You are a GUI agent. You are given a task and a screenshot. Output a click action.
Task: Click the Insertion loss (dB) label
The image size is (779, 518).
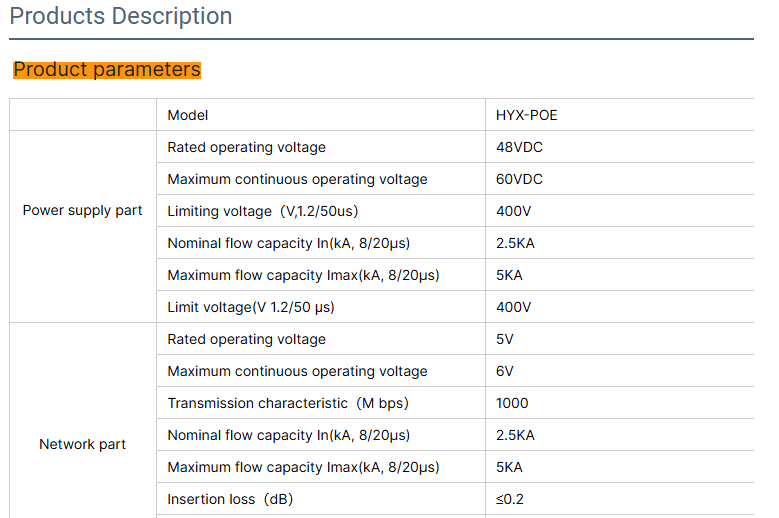pos(230,499)
